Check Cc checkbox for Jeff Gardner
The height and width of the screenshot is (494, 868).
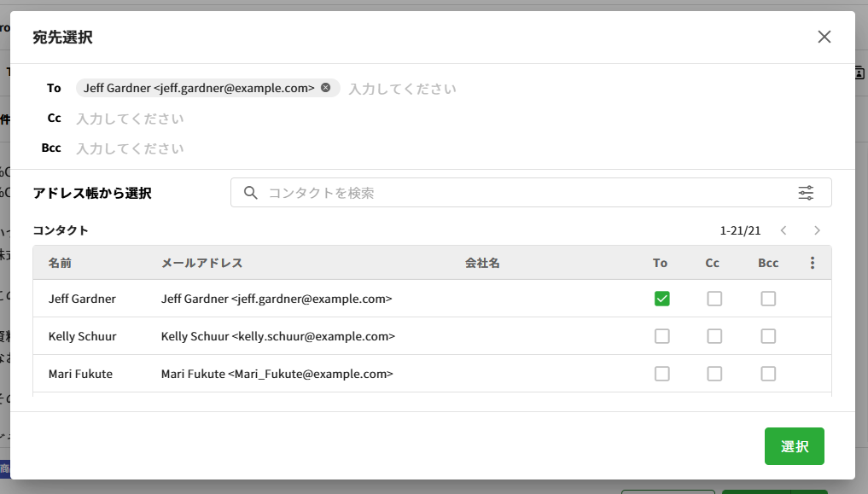point(714,299)
